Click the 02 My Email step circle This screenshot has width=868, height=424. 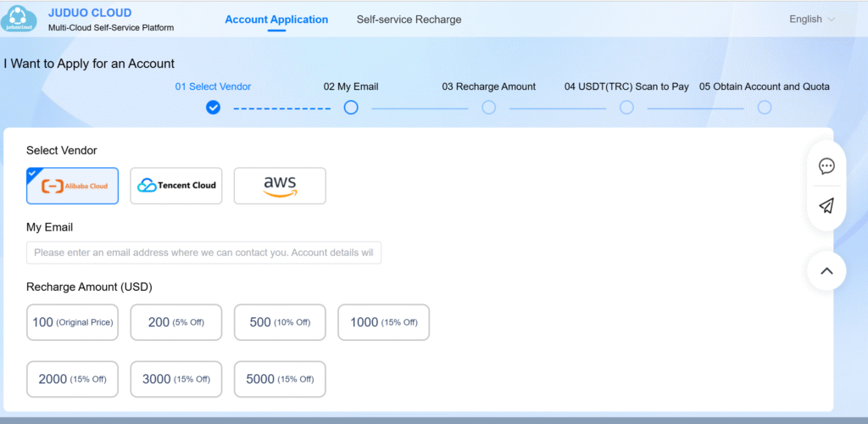click(351, 108)
